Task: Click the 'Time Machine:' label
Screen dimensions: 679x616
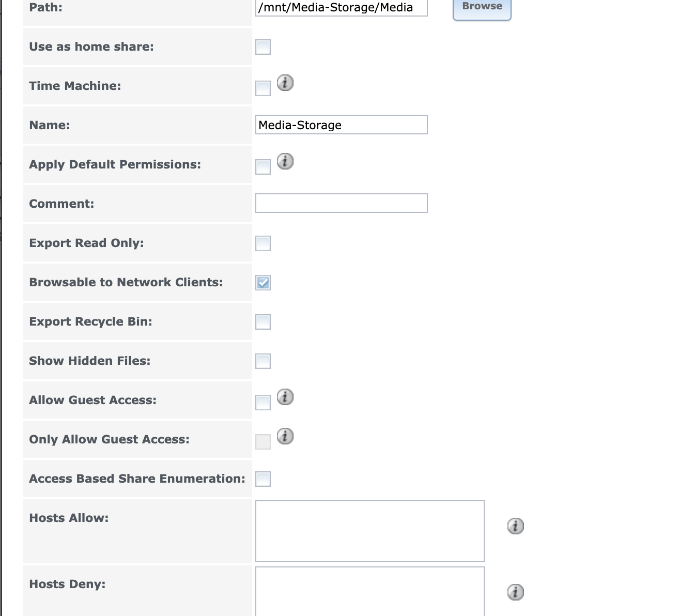Action: (75, 86)
